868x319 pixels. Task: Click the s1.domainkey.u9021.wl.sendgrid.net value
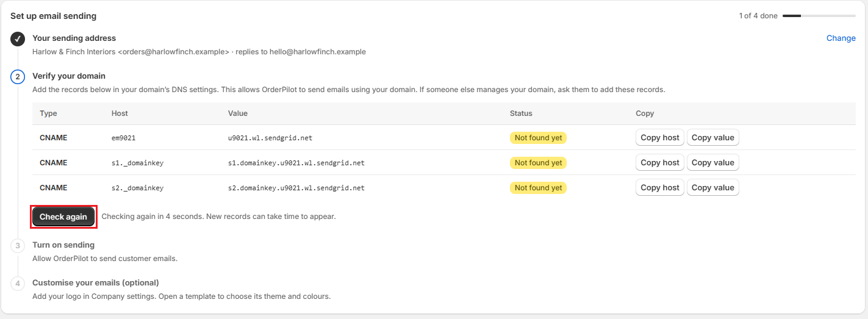(296, 163)
